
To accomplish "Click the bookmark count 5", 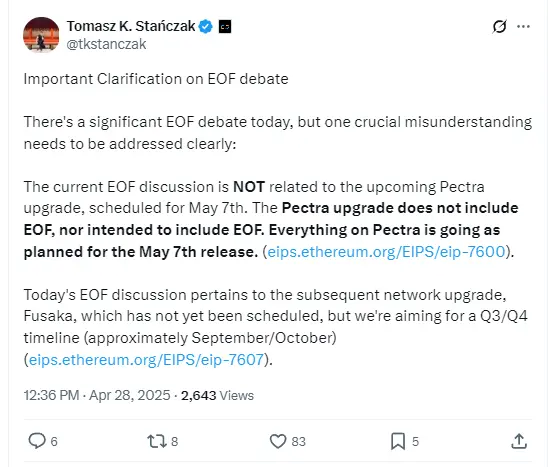I will click(415, 441).
